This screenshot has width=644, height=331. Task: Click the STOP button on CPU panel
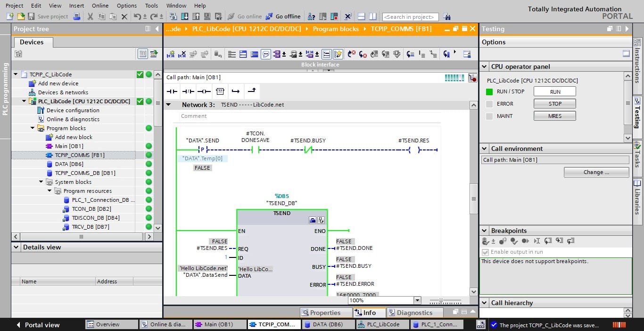coord(555,104)
